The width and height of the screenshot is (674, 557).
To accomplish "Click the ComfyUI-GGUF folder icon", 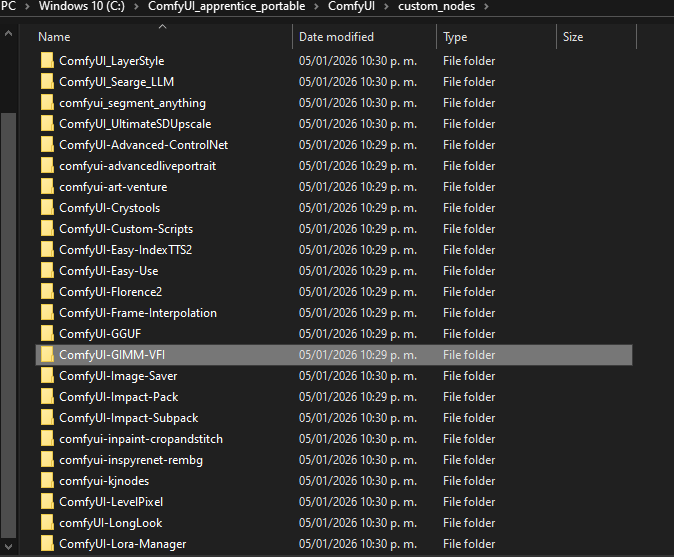I will point(47,334).
